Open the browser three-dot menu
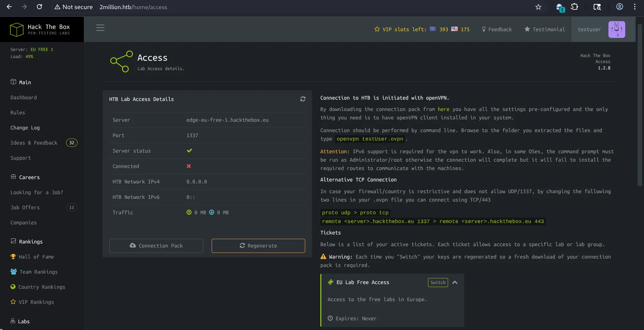644x330 pixels. pyautogui.click(x=635, y=7)
